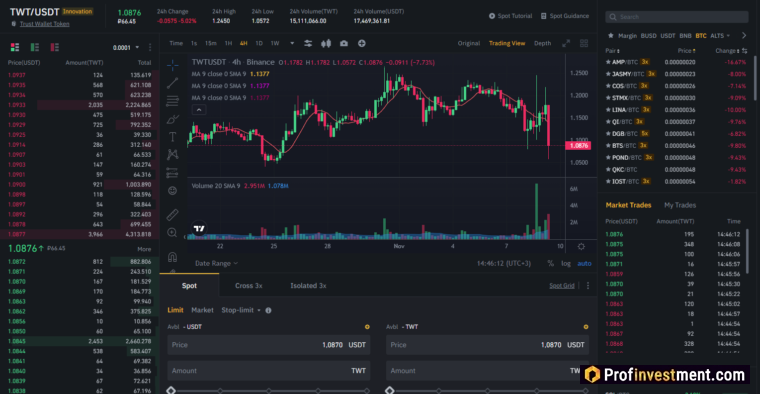Open chart settings gear on time axis
The height and width of the screenshot is (394, 760).
581,246
